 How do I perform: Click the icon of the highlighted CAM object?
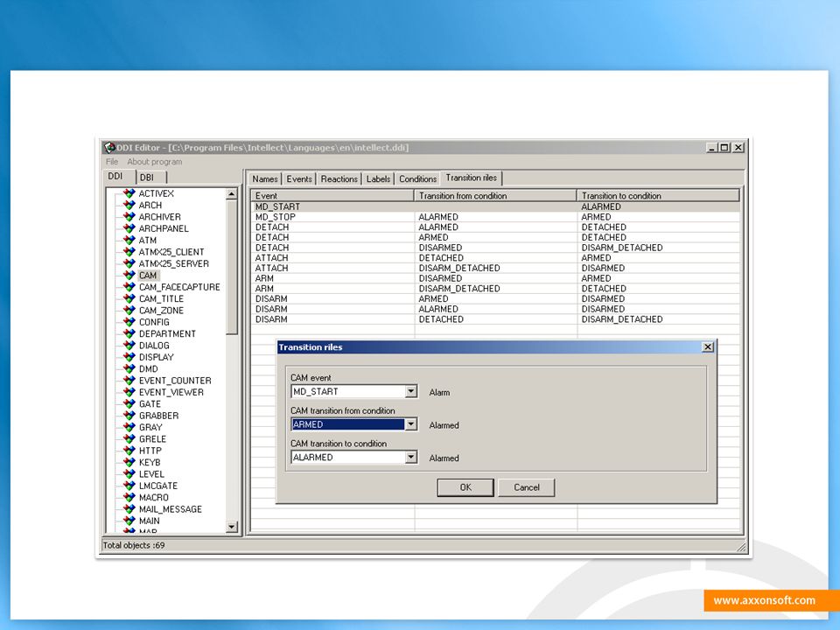click(129, 276)
